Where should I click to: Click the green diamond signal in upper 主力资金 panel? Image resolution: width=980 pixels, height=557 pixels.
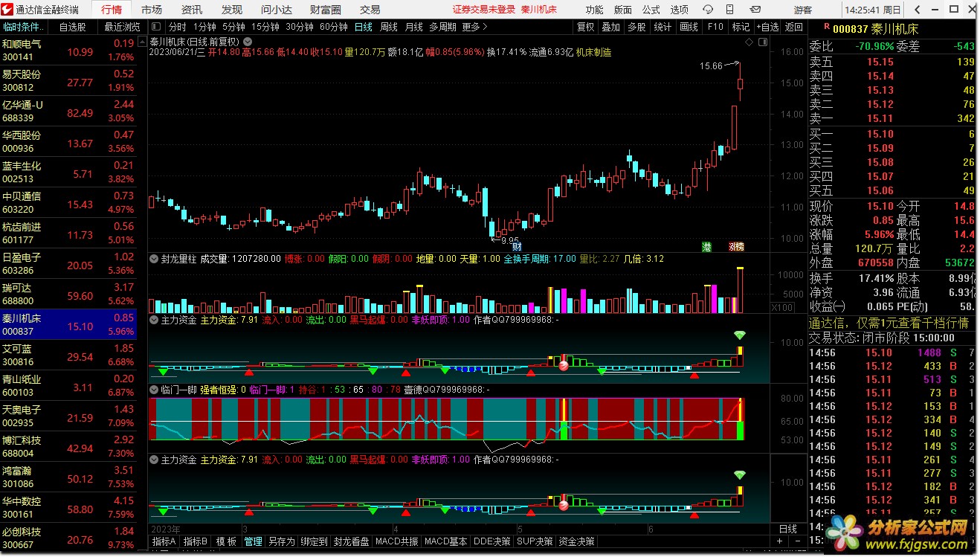(x=739, y=335)
